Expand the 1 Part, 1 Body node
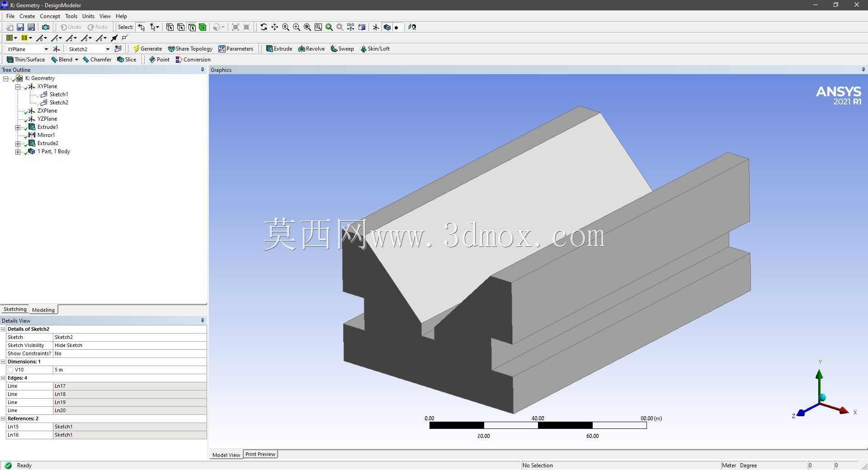 [x=18, y=151]
